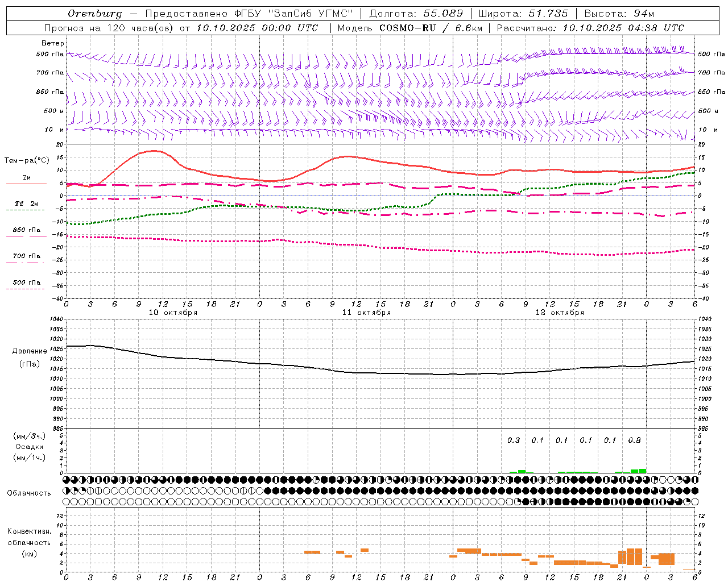Click the red line under 2м legend
This screenshot has height=582, width=728.
26,184
